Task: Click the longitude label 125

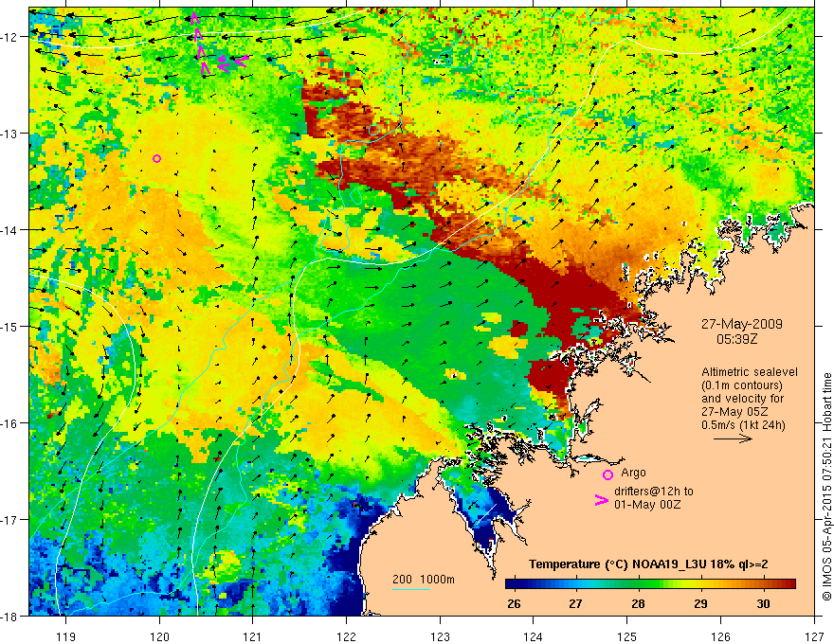Action: pyautogui.click(x=626, y=636)
